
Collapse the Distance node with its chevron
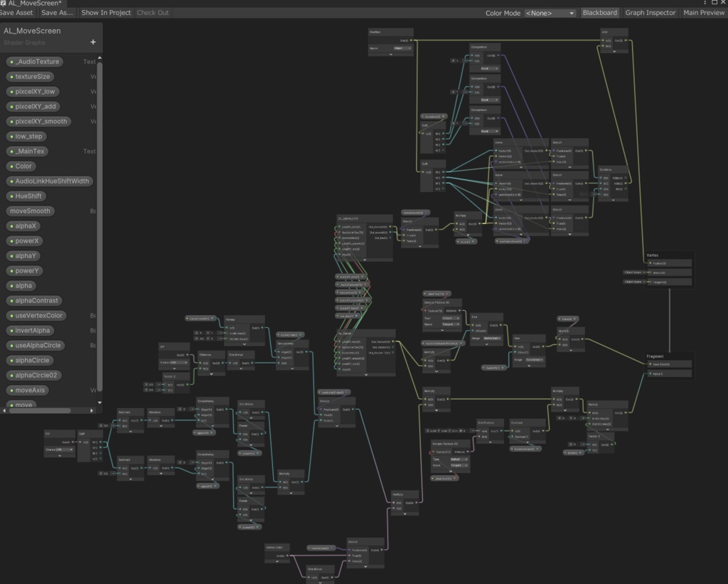(211, 374)
